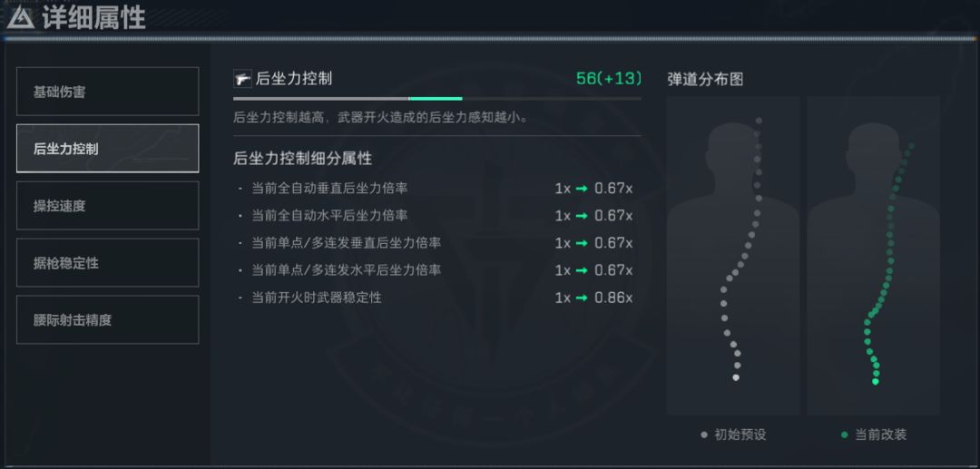The image size is (980, 469).
Task: Select the initial preset trajectory silhouette
Action: [733, 256]
